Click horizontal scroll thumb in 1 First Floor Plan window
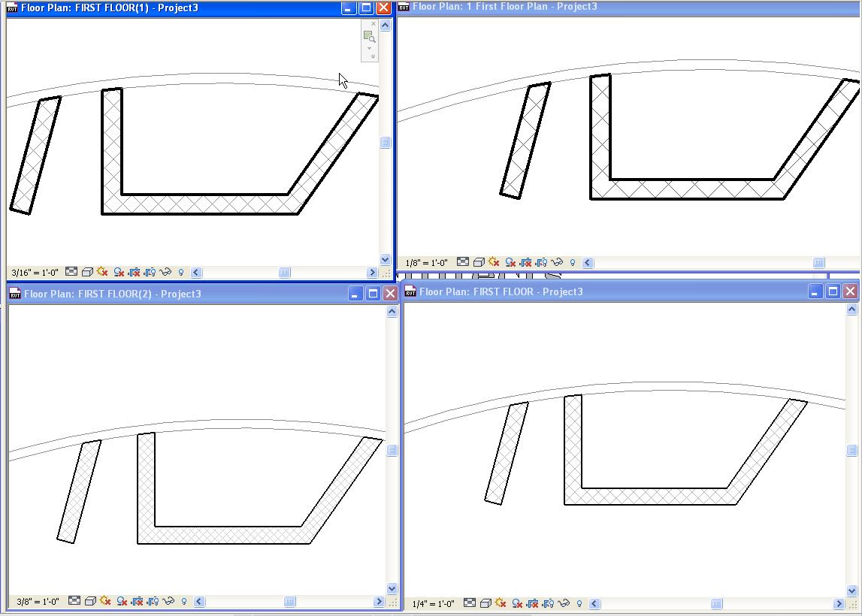The width and height of the screenshot is (862, 616). coord(818,263)
